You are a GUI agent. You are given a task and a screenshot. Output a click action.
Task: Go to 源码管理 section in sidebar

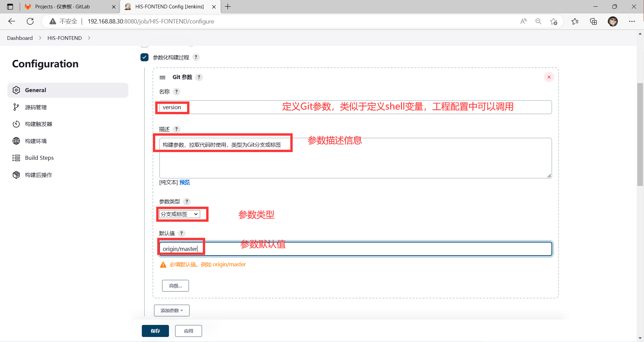36,107
